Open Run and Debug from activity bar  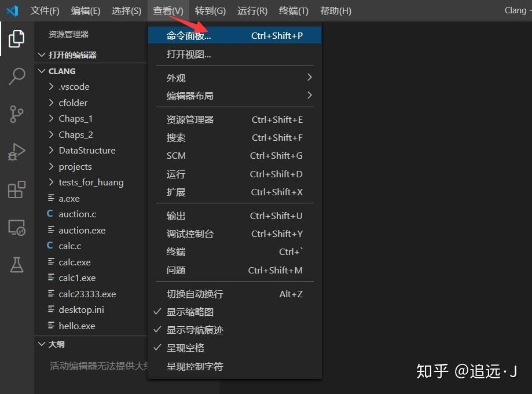coord(16,152)
